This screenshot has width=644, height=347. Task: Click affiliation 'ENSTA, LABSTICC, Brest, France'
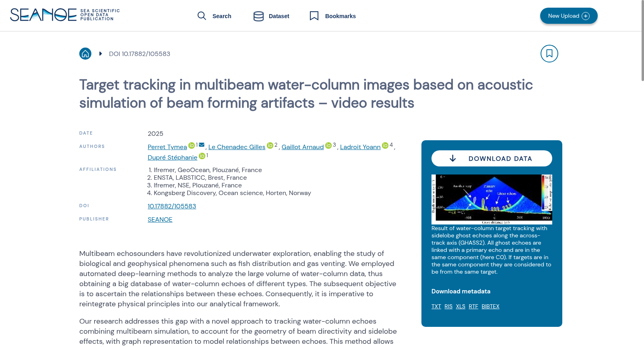pyautogui.click(x=200, y=178)
